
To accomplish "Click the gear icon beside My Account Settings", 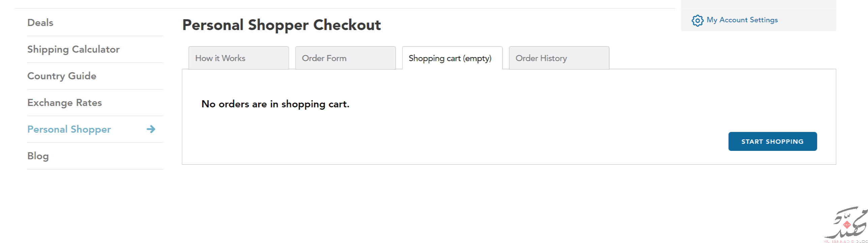I will [697, 21].
